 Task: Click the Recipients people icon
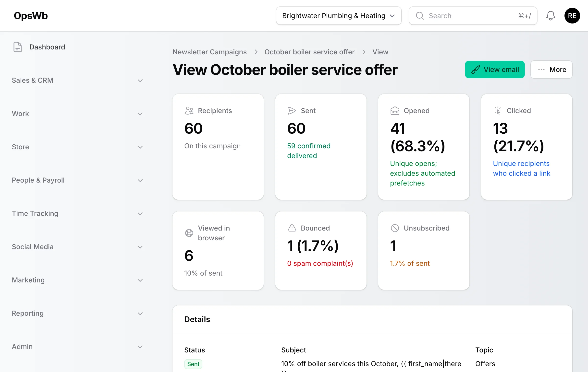tap(189, 111)
